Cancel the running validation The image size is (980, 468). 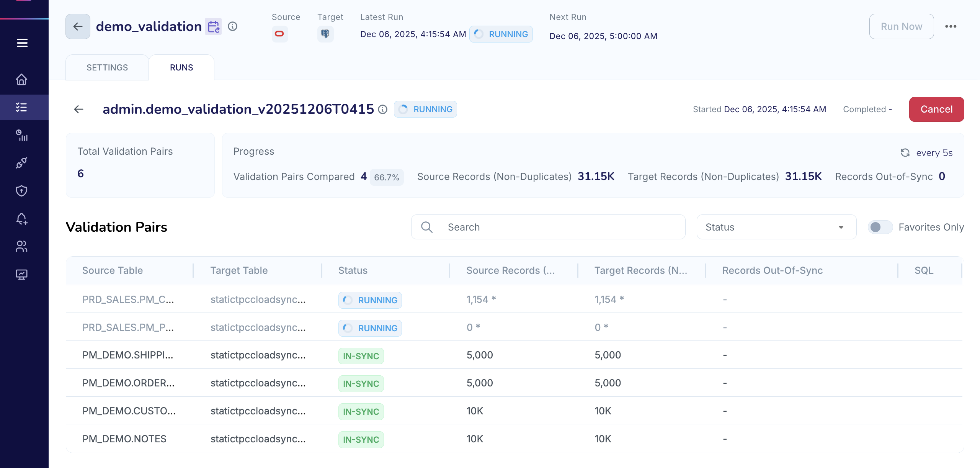click(936, 109)
